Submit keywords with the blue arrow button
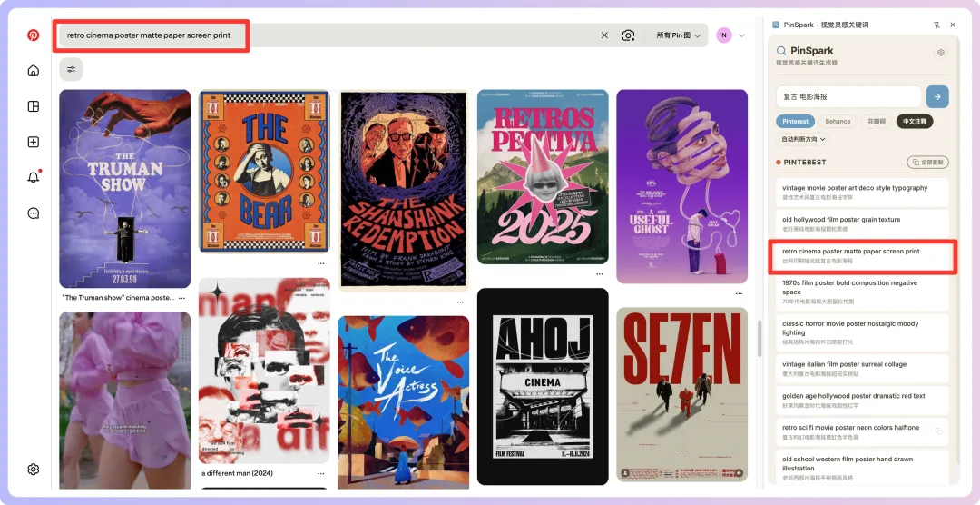Screen dimensions: 980x505 point(937,97)
